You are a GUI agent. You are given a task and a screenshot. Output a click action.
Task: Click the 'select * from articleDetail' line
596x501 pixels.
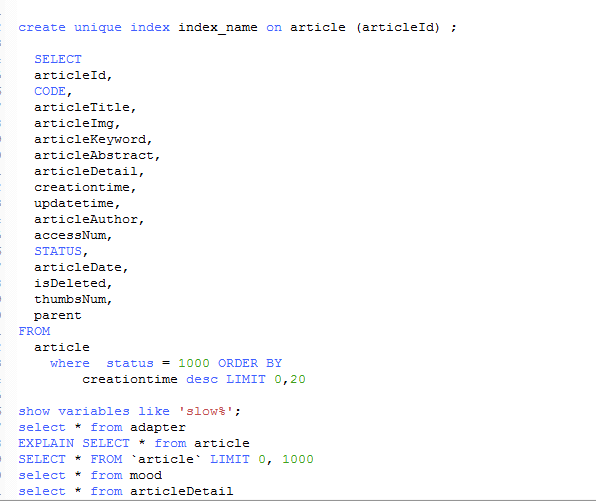(x=126, y=491)
